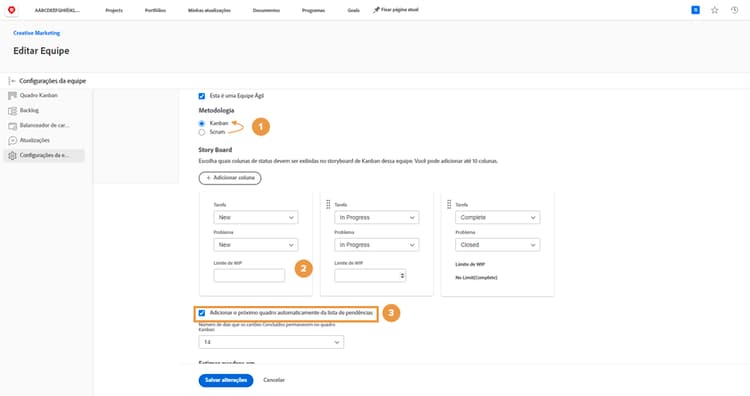Click In Progress column Limite de WIP field
750x396 pixels.
[x=370, y=275]
